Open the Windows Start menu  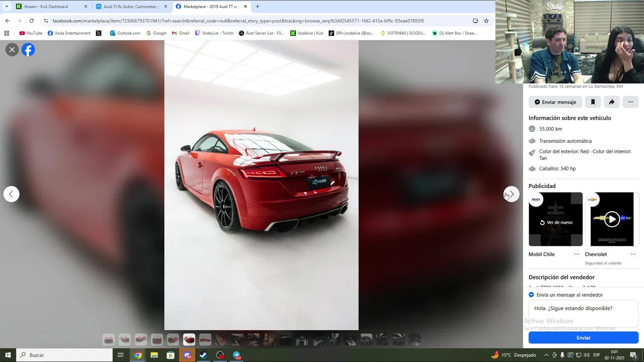(8, 355)
